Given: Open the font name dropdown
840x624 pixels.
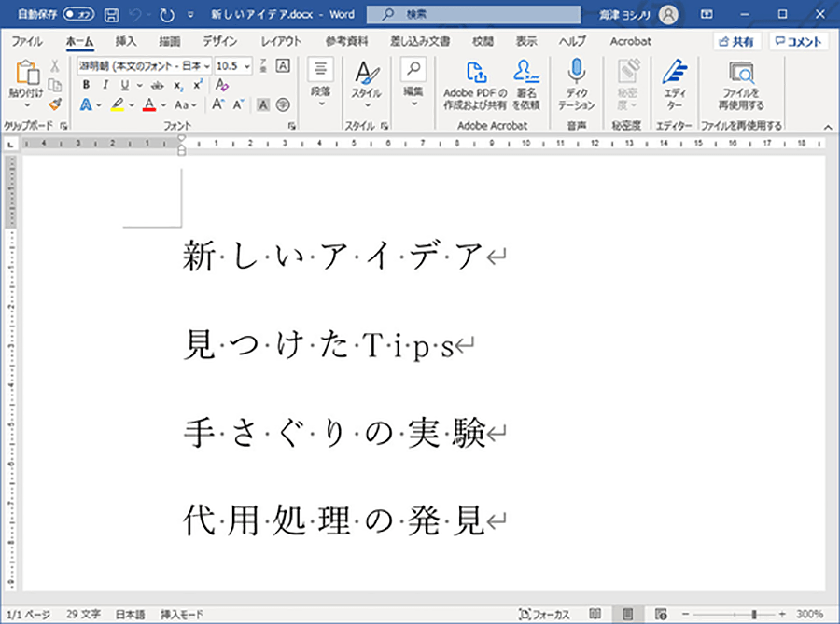Looking at the screenshot, I should (x=207, y=66).
